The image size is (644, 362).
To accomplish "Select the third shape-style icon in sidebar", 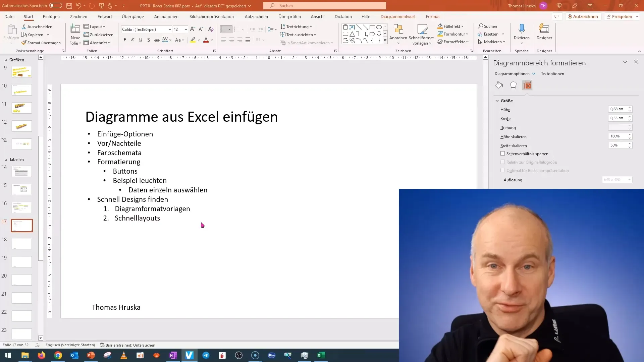I will click(527, 85).
